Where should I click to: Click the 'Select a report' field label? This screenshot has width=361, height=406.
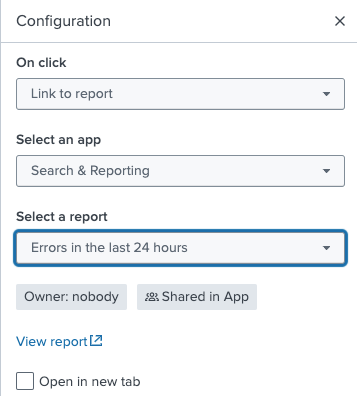tap(62, 217)
